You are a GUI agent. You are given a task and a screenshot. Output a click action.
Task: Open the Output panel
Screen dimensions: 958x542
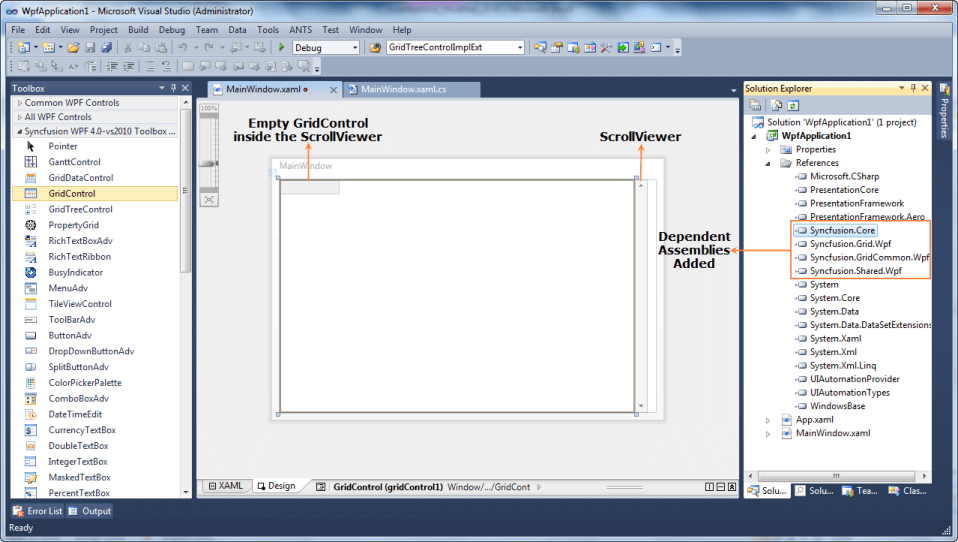coord(90,511)
